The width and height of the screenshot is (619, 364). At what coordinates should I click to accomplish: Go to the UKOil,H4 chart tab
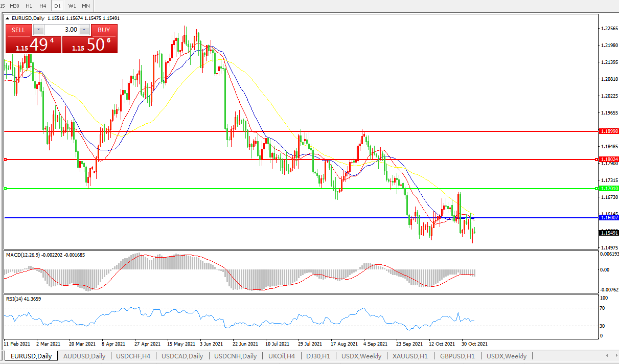(x=282, y=356)
